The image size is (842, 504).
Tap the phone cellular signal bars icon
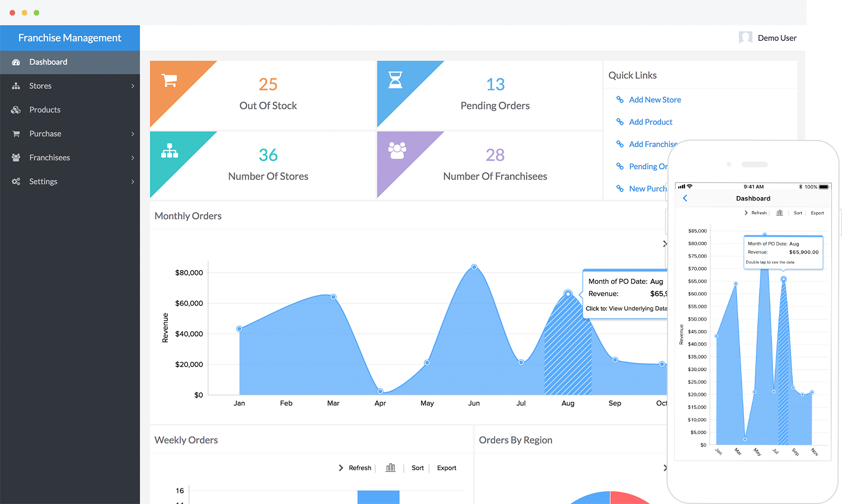682,186
